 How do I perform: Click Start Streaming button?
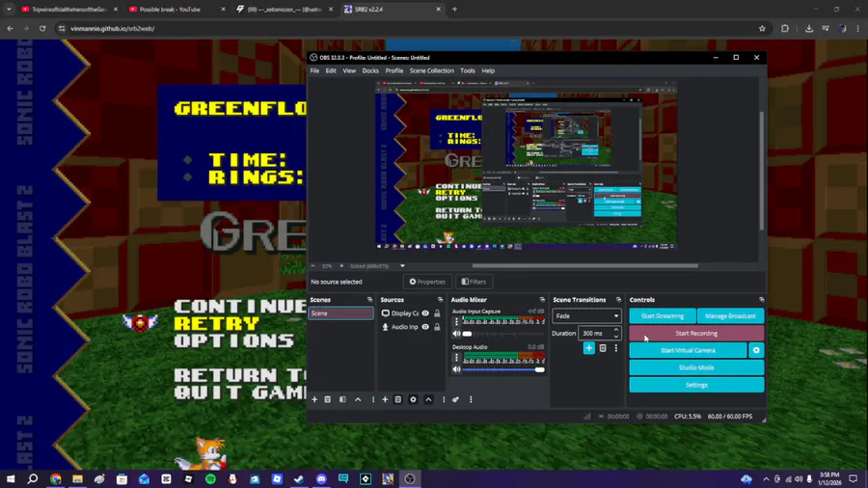(662, 316)
